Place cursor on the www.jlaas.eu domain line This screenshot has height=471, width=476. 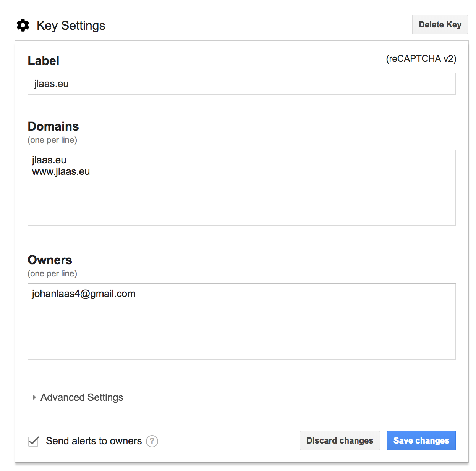[x=61, y=172]
